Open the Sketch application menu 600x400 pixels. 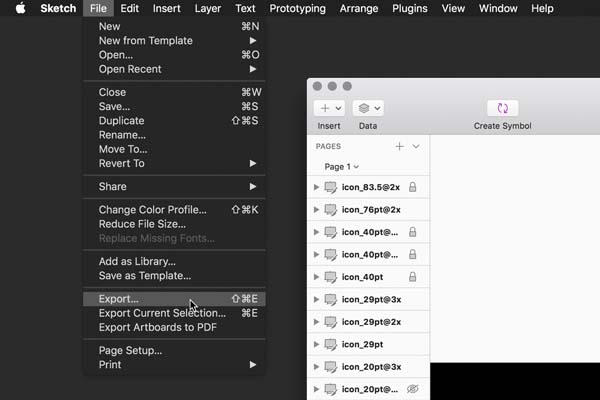click(58, 8)
